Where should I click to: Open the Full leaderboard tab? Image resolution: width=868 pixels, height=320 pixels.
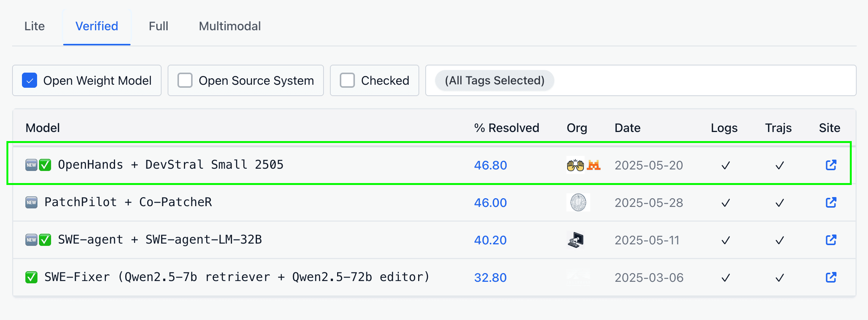pyautogui.click(x=158, y=26)
